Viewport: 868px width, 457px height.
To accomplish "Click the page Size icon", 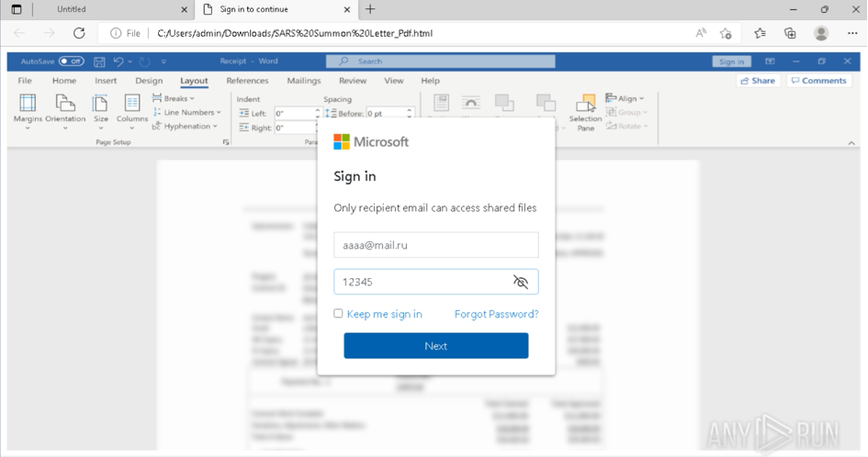I will point(100,104).
